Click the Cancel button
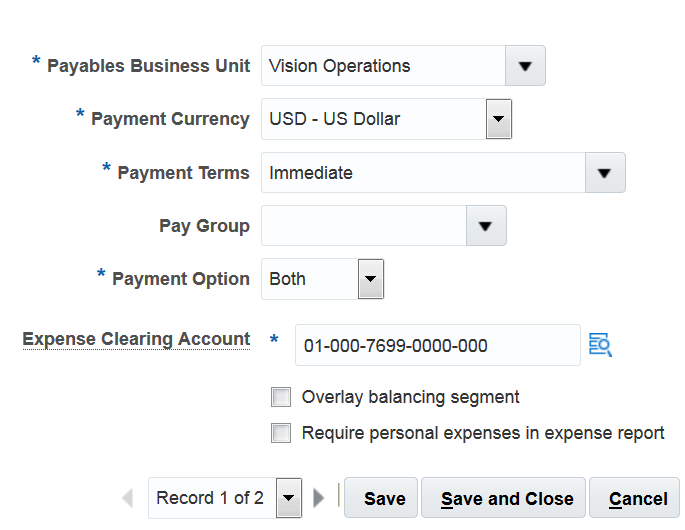 click(x=638, y=499)
